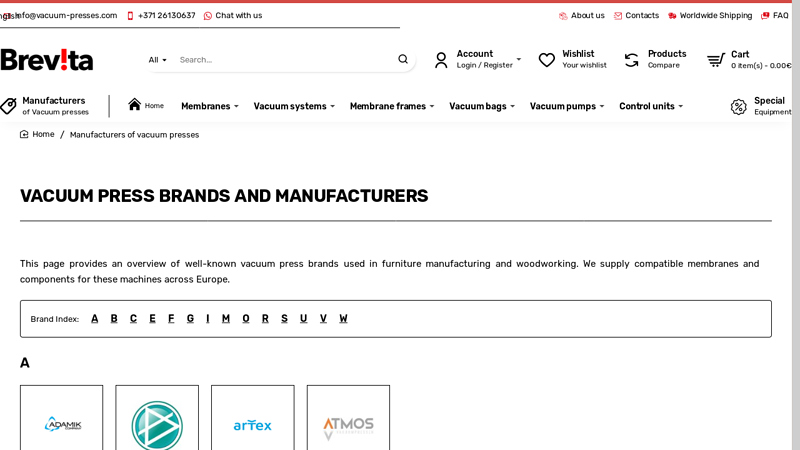Expand the Vacuum bags menu
The height and width of the screenshot is (450, 800).
482,106
